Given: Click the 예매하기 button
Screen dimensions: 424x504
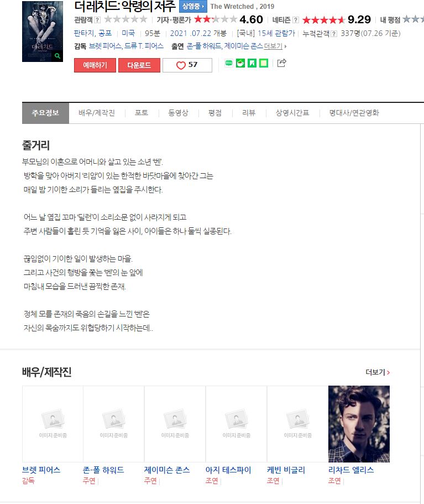Looking at the screenshot, I should point(95,65).
